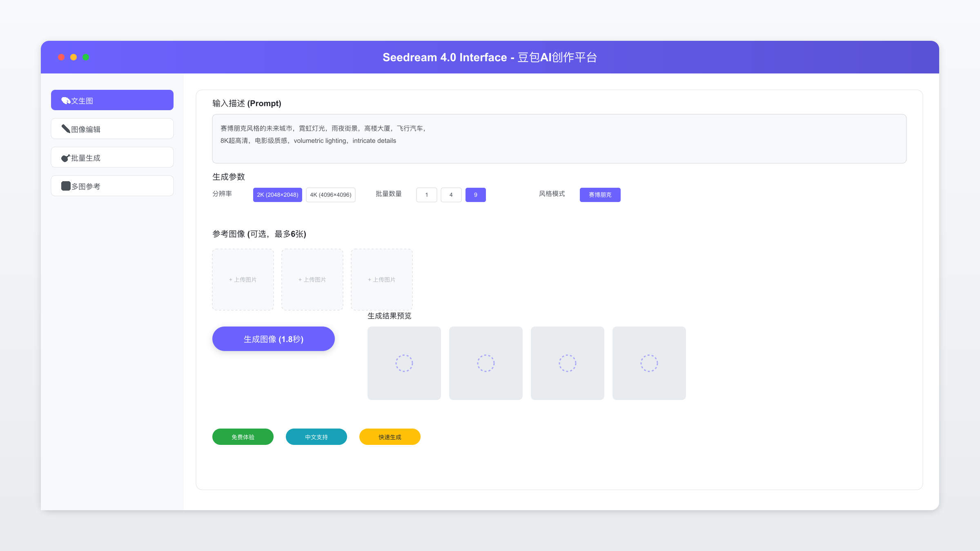Click the yellow window minimize dot
The image size is (980, 551).
tap(73, 57)
